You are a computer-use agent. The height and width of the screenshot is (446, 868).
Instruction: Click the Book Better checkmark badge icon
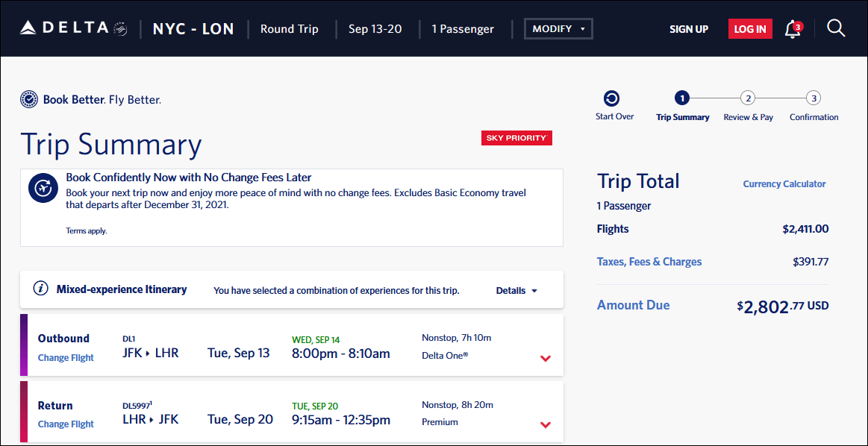(29, 99)
